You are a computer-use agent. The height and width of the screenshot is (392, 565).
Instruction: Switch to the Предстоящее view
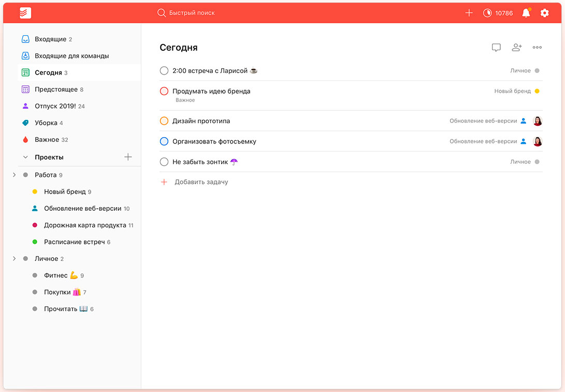click(56, 90)
